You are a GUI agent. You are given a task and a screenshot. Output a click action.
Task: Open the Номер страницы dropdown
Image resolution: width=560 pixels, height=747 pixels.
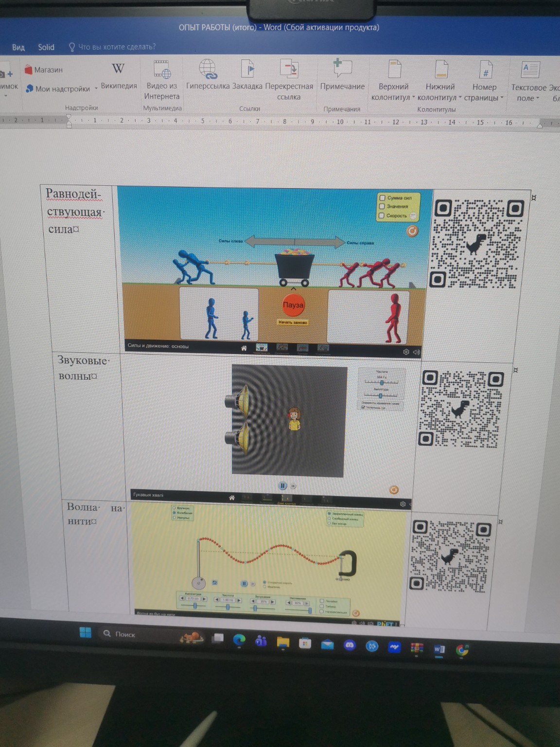click(x=484, y=92)
